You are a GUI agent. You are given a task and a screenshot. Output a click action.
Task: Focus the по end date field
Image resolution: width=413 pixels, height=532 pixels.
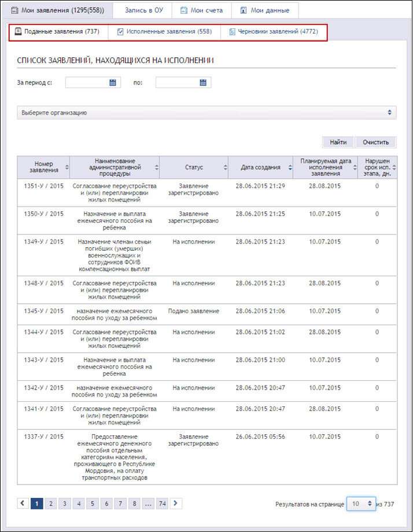click(183, 82)
